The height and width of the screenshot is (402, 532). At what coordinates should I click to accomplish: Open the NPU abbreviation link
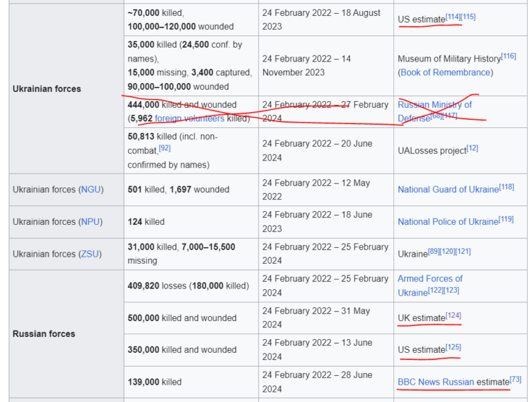(x=91, y=221)
